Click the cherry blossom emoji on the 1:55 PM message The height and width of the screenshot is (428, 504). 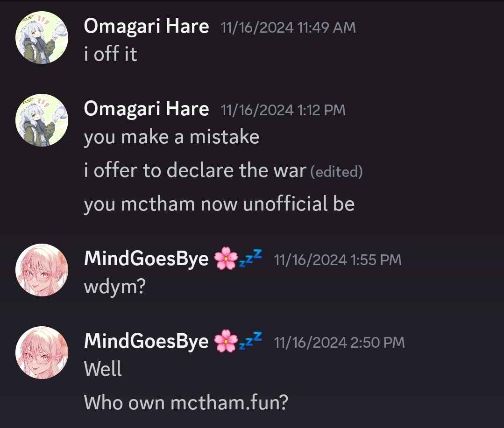click(226, 259)
